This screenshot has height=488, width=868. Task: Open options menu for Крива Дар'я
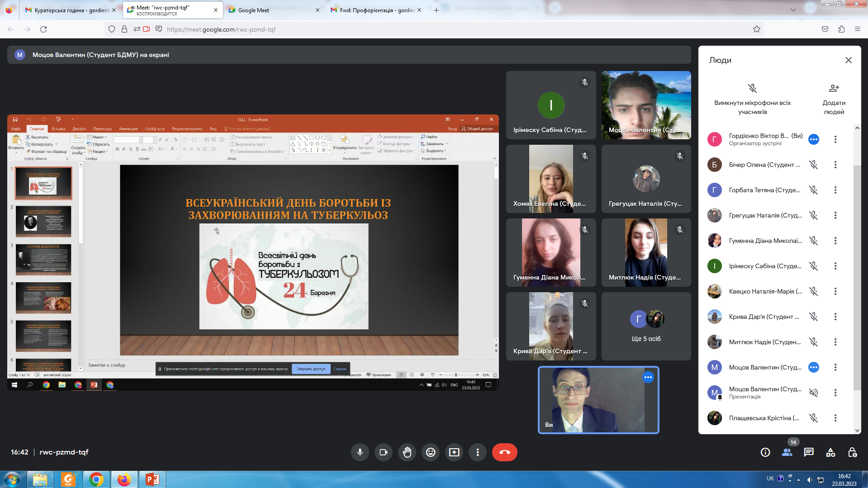pyautogui.click(x=835, y=317)
